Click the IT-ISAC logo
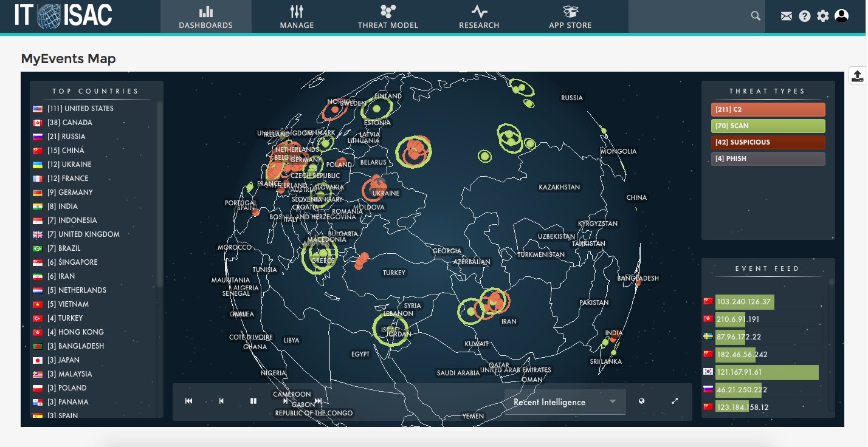 pyautogui.click(x=64, y=16)
